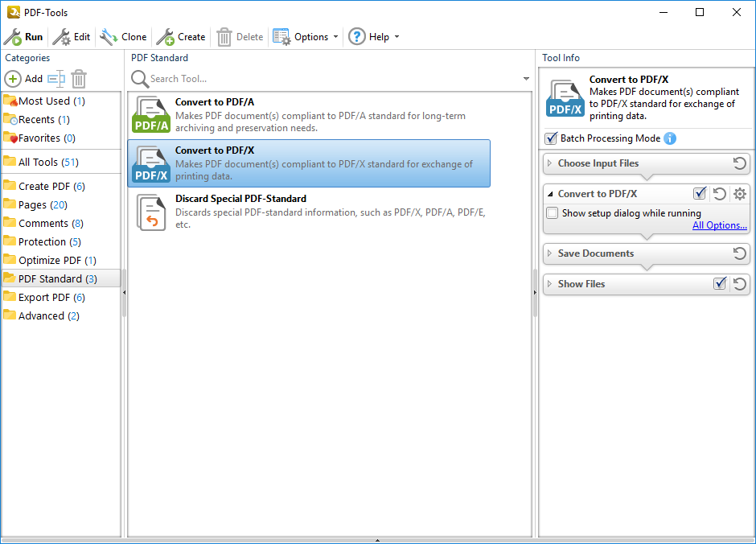This screenshot has height=544, width=756.
Task: Expand the Choose Input Files section
Action: click(x=550, y=163)
